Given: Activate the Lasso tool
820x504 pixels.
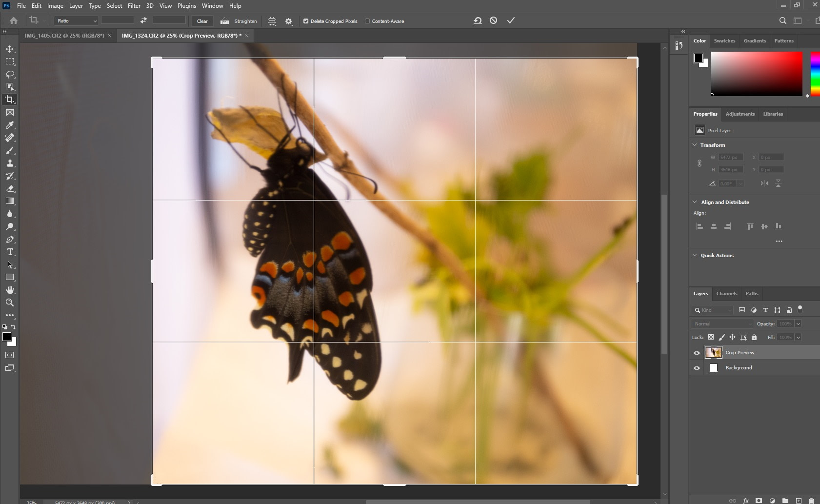Looking at the screenshot, I should point(10,74).
